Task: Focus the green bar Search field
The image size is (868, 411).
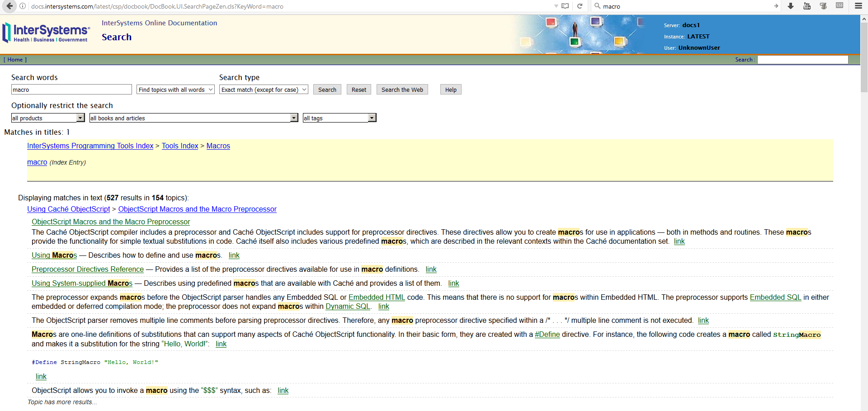Action: (802, 60)
